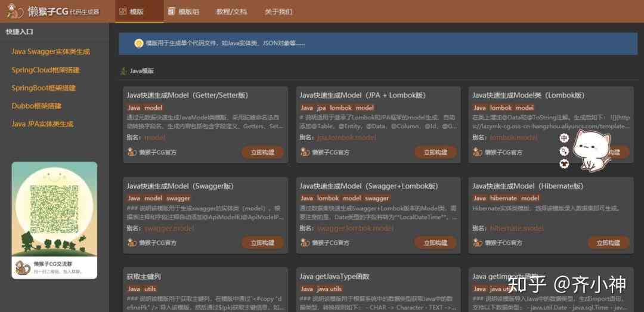
Task: Click the hibernate tag on Hibernate版 card
Action: coord(503,198)
